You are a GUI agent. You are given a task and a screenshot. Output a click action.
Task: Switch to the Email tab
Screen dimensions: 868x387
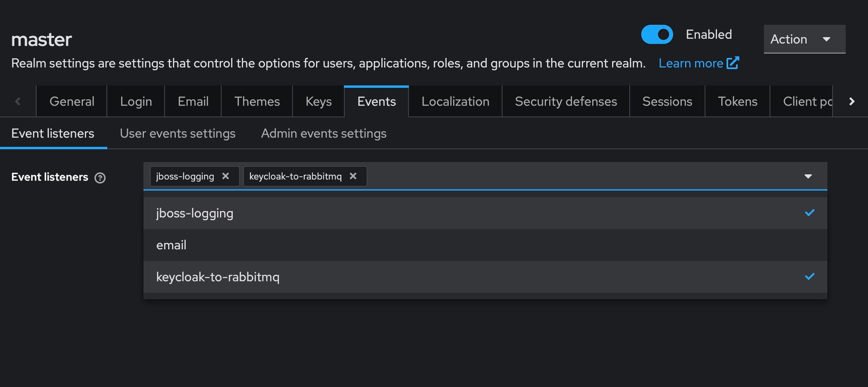coord(193,101)
